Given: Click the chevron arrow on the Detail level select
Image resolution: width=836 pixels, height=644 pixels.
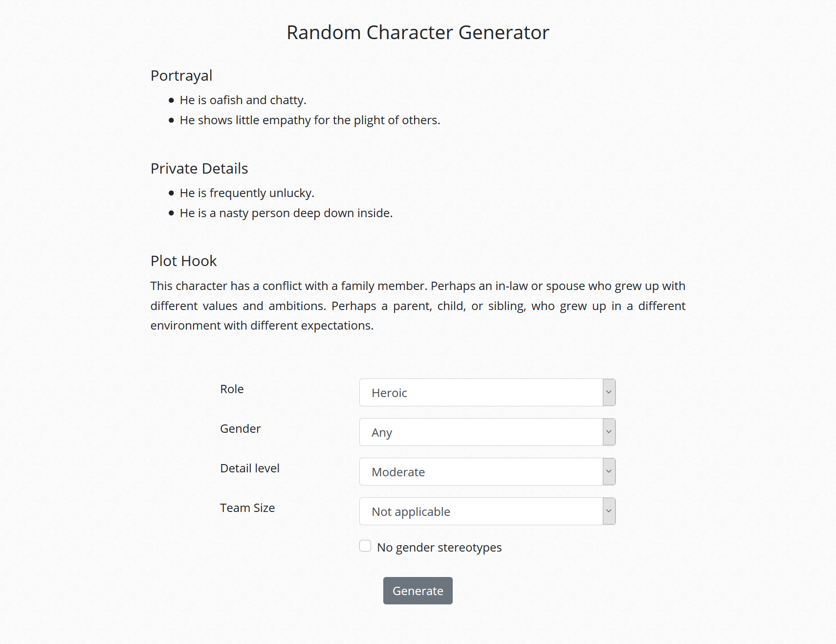Looking at the screenshot, I should [x=609, y=471].
